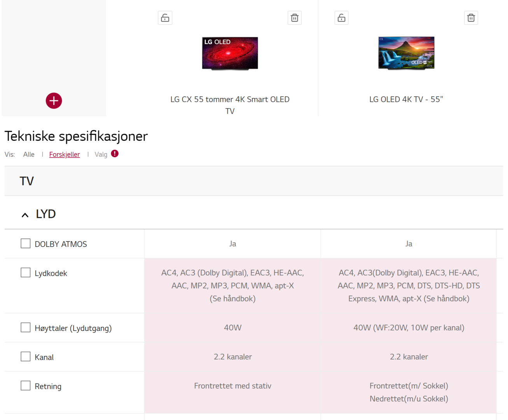Image resolution: width=508 pixels, height=420 pixels.
Task: Enable the Høyttaler (Lydutgang) checkbox
Action: (26, 327)
